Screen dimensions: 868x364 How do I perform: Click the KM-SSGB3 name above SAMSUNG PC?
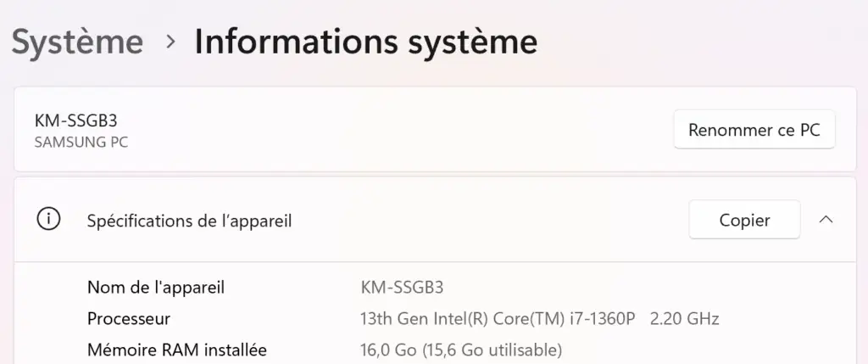(75, 120)
